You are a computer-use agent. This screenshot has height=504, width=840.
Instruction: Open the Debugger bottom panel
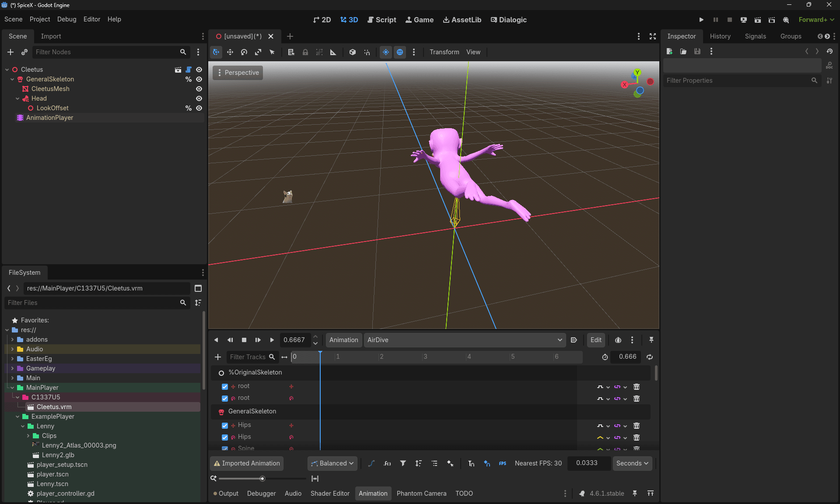[261, 493]
